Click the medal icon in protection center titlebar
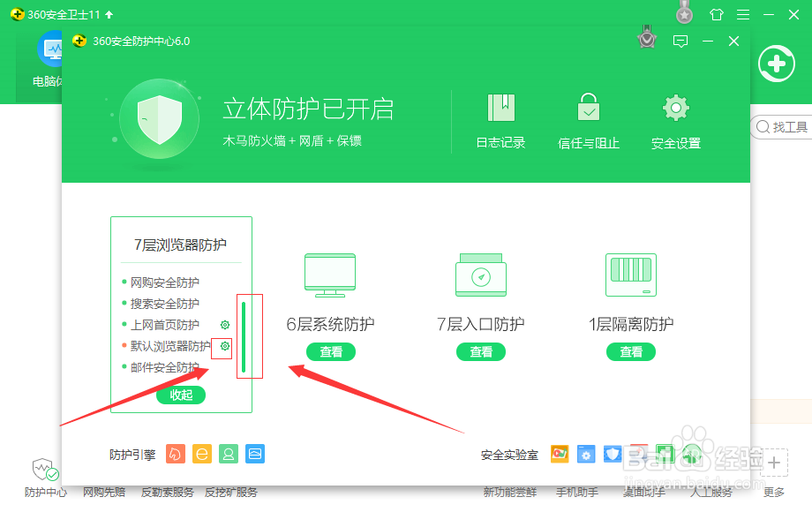812x512 pixels. coord(647,37)
